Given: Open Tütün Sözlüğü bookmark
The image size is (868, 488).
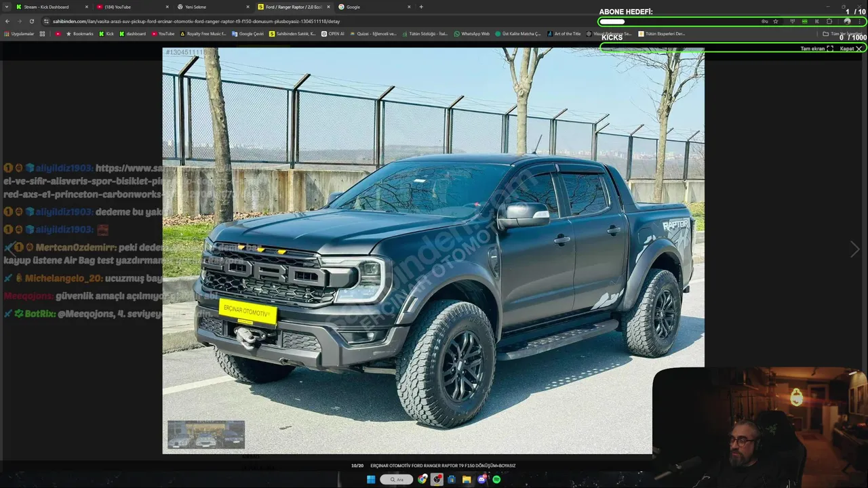Looking at the screenshot, I should pos(425,33).
